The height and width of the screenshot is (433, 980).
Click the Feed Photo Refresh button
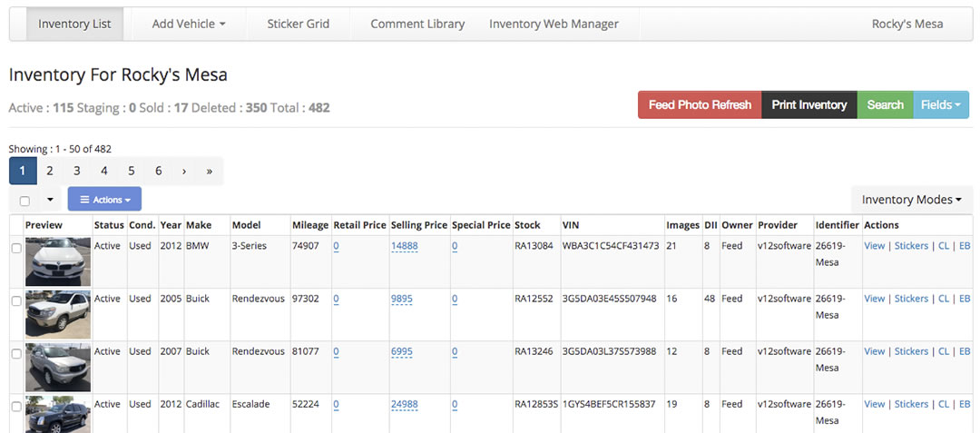tap(700, 104)
